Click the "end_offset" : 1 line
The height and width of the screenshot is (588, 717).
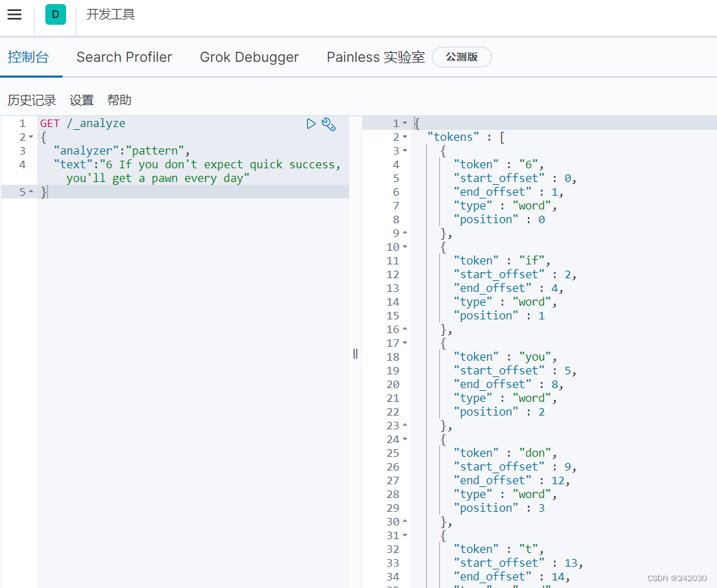[509, 192]
